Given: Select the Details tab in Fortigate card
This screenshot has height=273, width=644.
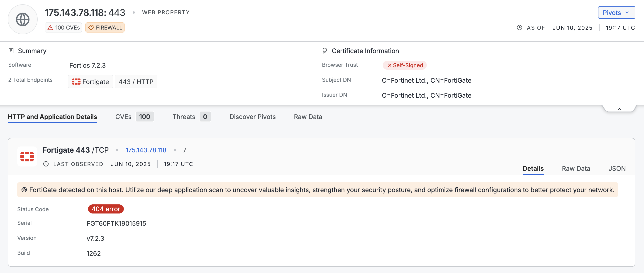Looking at the screenshot, I should [x=533, y=169].
